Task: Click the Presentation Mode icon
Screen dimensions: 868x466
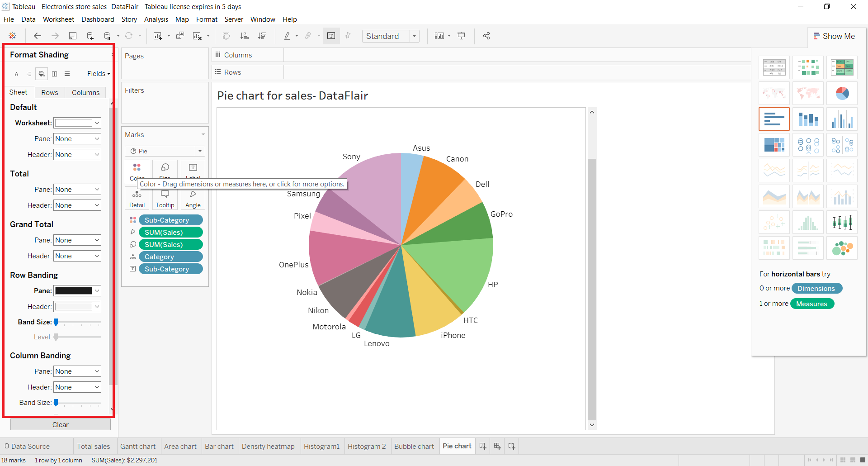Action: point(462,36)
